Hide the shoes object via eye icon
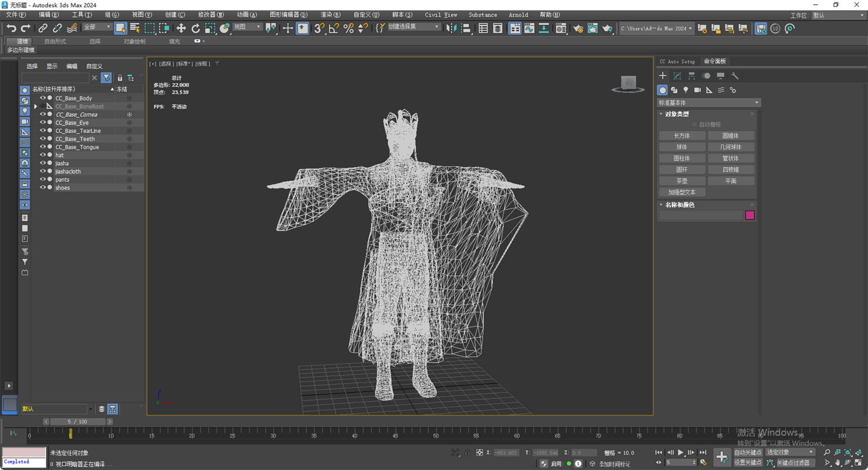868x470 pixels. [42, 188]
